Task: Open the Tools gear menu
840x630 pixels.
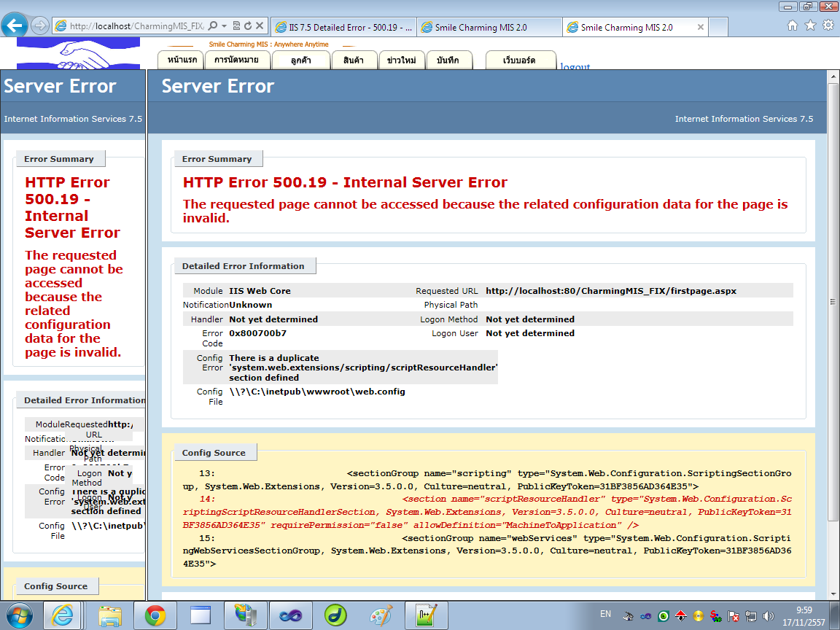Action: (828, 26)
